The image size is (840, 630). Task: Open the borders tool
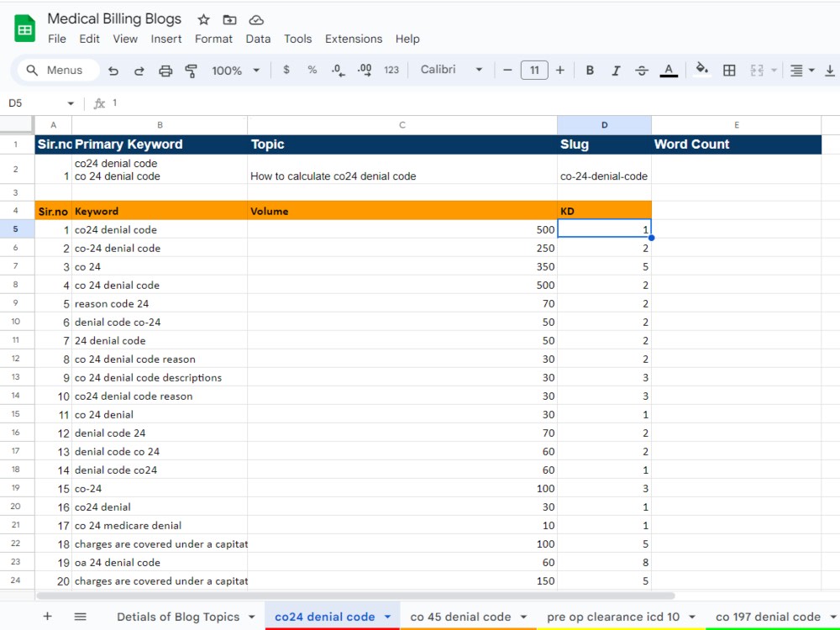(x=729, y=71)
